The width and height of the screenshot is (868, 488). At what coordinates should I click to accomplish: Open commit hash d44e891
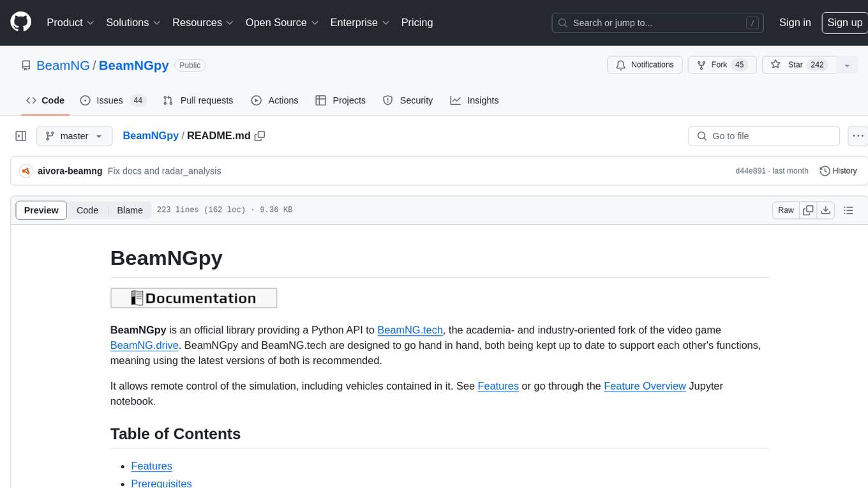[750, 171]
